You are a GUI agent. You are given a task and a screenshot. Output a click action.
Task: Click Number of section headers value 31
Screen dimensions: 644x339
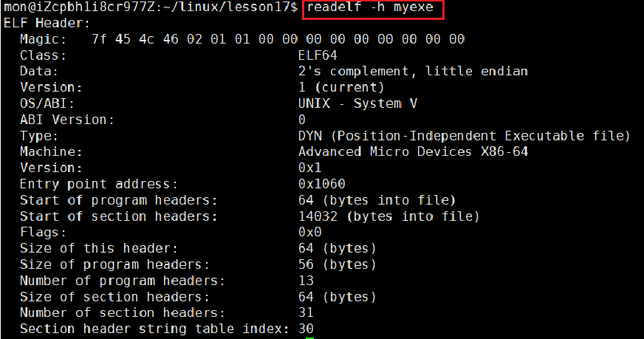pyautogui.click(x=306, y=312)
